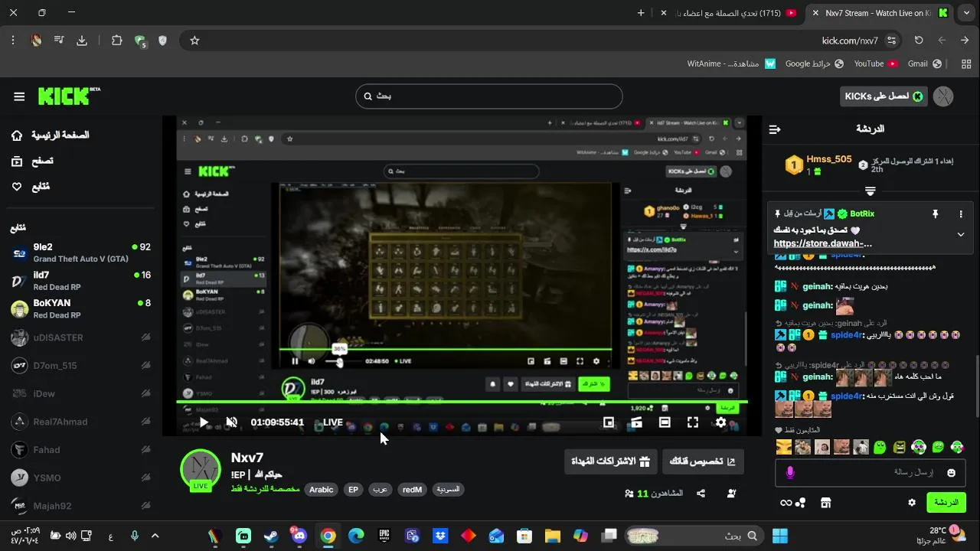This screenshot has height=551, width=980.
Task: Open Discord from Windows taskbar
Action: coord(299,536)
